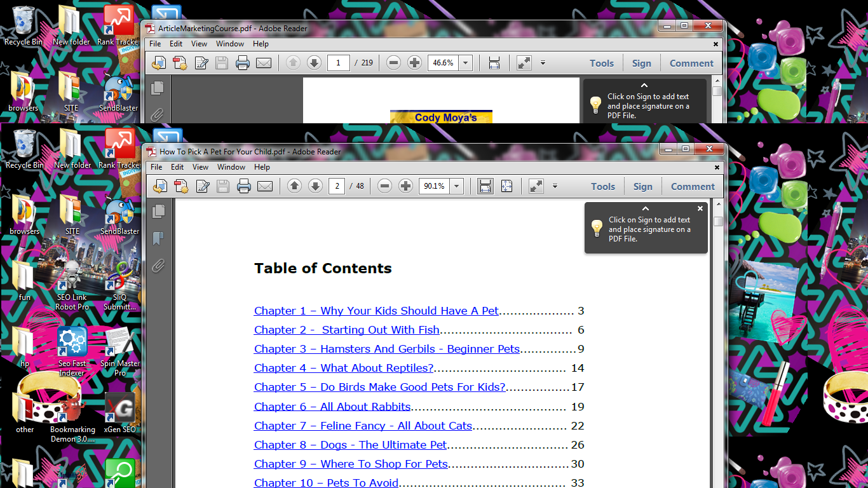Zoom in with the plus button at 46.6%
The image size is (868, 488).
(414, 63)
